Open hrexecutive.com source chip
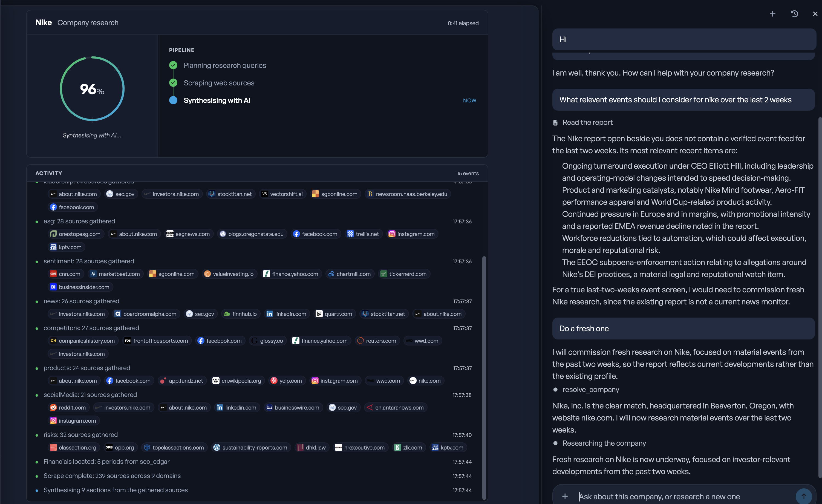The image size is (822, 504). [x=360, y=448]
